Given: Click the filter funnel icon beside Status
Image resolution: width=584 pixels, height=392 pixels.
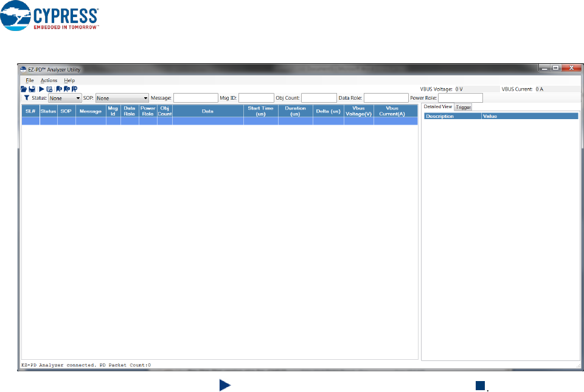Looking at the screenshot, I should coord(27,98).
